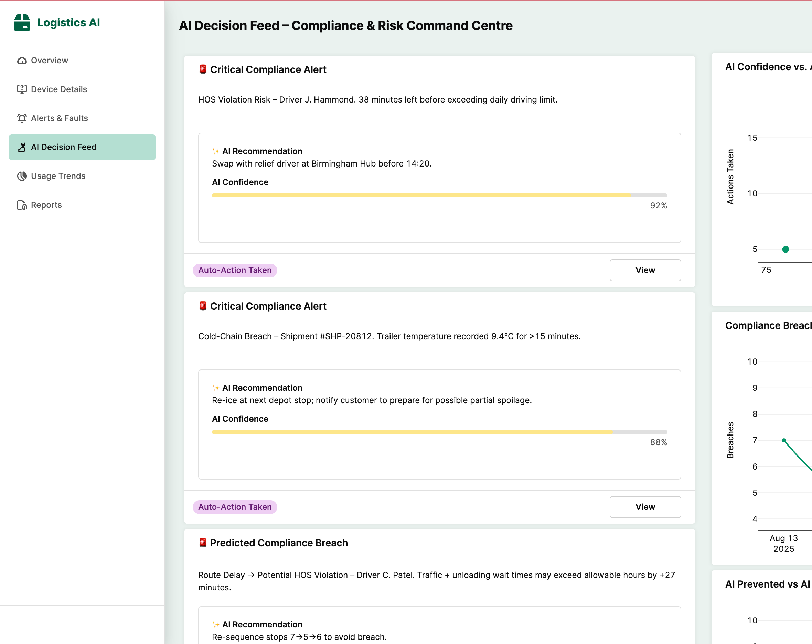812x644 pixels.
Task: Click the Usage Trends pie chart icon
Action: tap(22, 176)
